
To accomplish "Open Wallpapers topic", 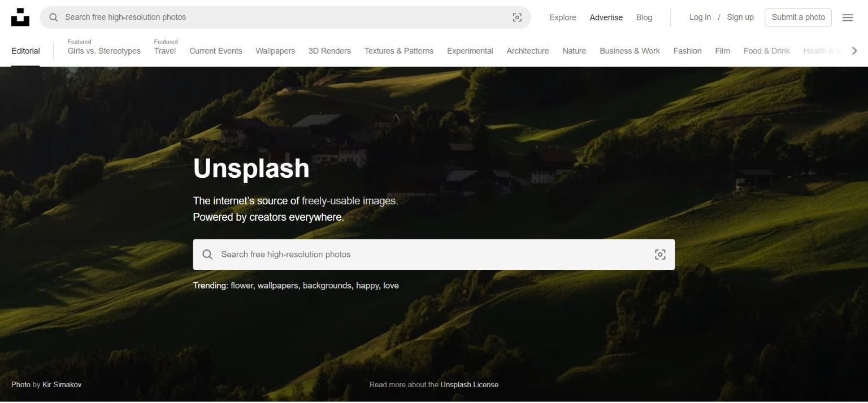I will pyautogui.click(x=275, y=51).
